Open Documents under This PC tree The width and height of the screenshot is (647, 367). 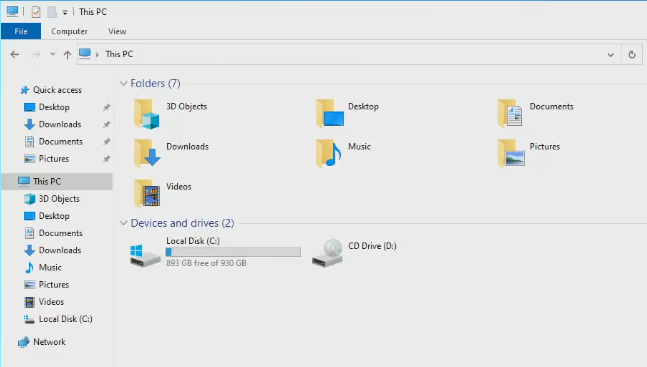[61, 233]
